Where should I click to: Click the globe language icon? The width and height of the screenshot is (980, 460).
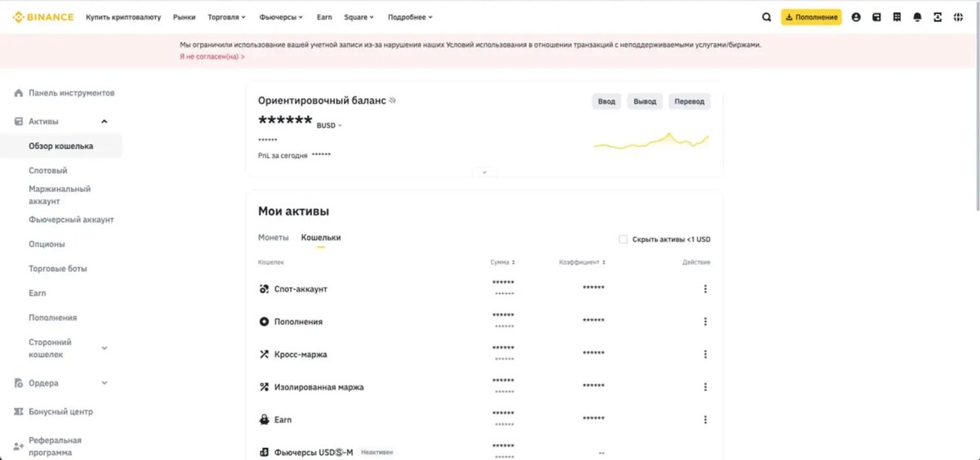959,17
